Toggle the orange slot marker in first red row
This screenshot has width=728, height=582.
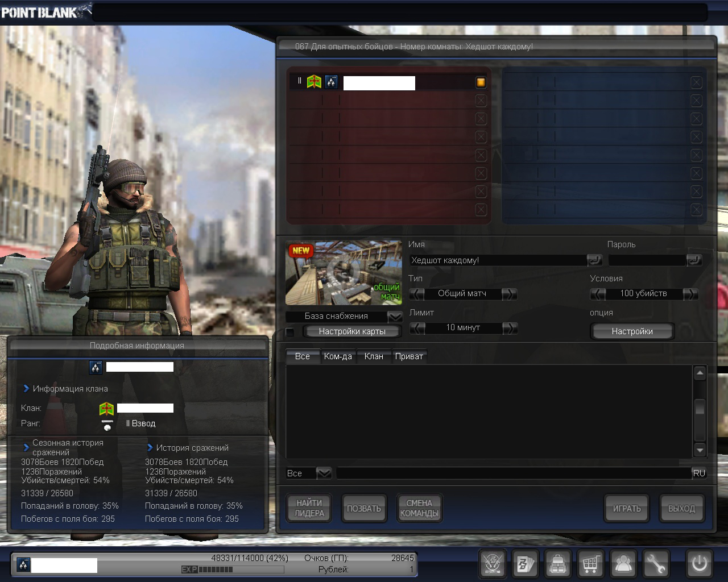(481, 82)
